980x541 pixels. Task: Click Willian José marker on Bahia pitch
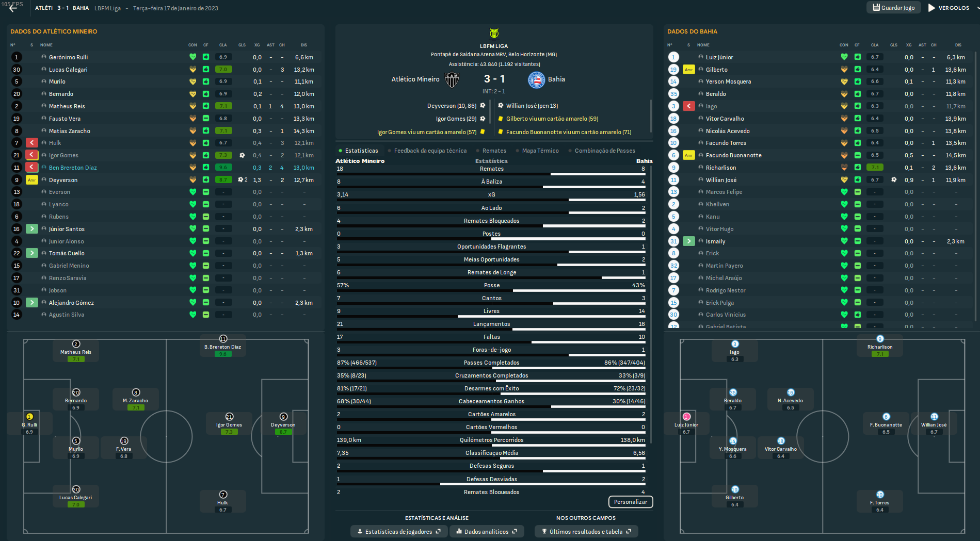pos(934,424)
